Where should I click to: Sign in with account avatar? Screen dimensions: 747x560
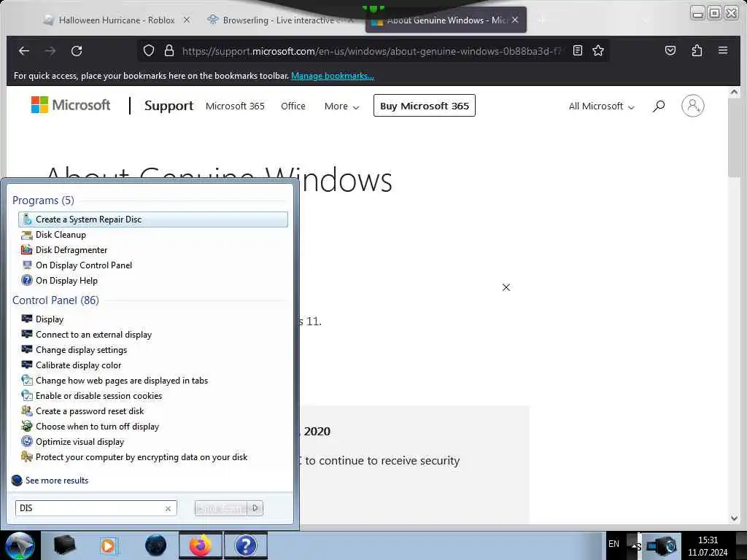693,106
